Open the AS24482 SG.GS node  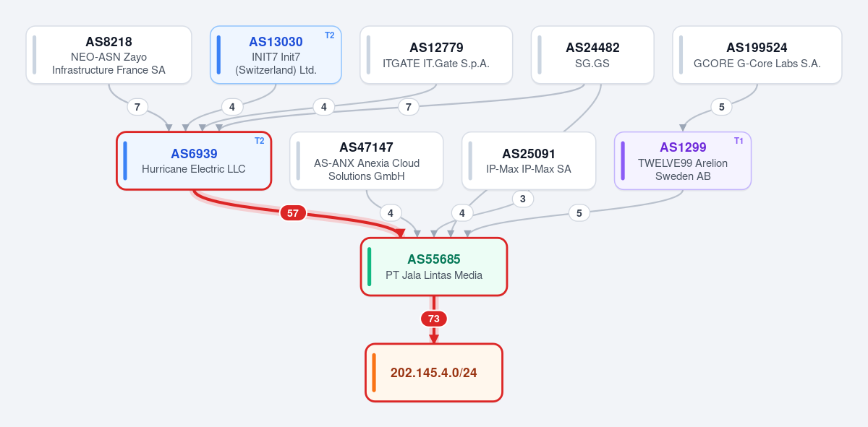(x=592, y=55)
